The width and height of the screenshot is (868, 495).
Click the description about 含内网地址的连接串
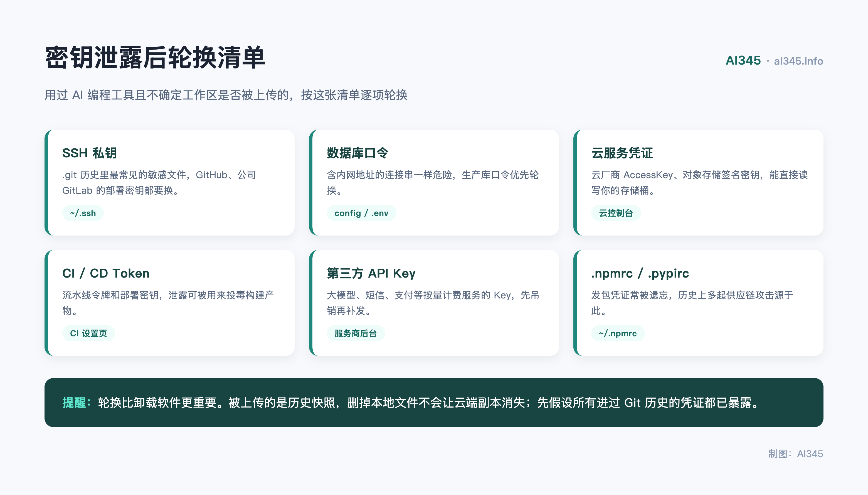433,183
